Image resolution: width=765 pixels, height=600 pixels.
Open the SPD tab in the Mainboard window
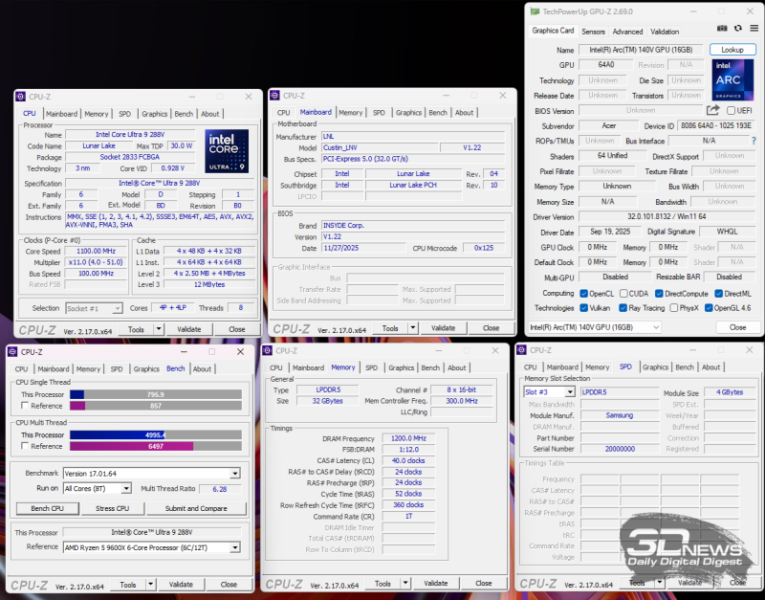(379, 113)
